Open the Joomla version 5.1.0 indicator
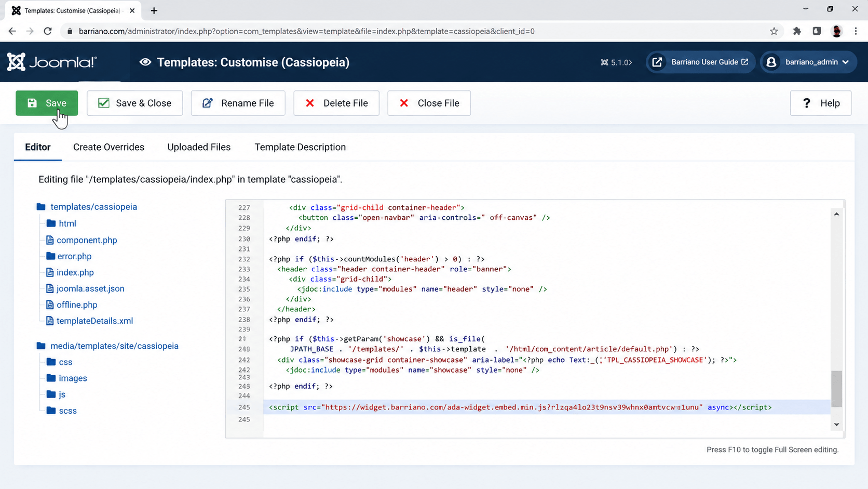868x489 pixels. pyautogui.click(x=616, y=62)
